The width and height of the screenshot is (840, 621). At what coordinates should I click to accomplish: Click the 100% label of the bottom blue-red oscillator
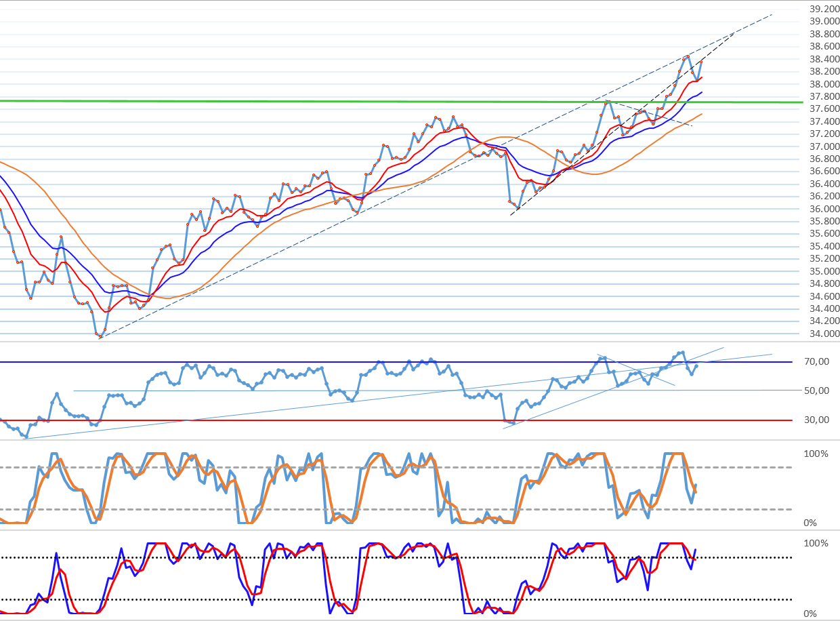tap(816, 543)
